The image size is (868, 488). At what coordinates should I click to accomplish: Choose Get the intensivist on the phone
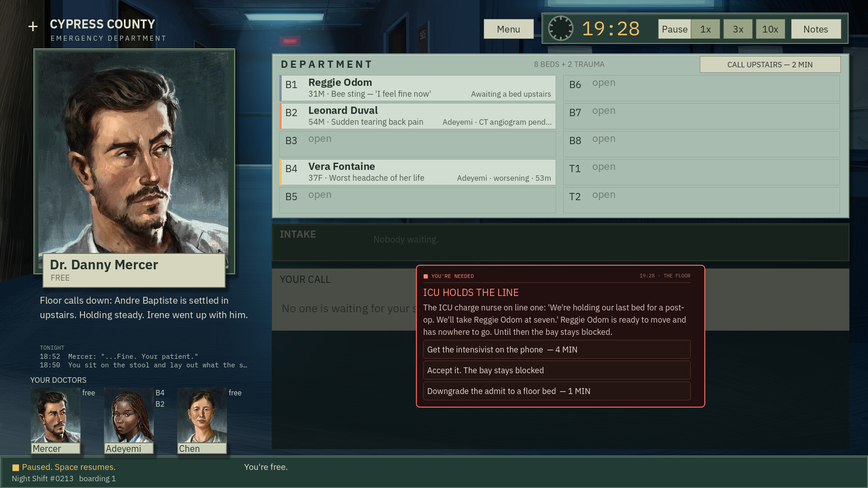[x=557, y=349]
